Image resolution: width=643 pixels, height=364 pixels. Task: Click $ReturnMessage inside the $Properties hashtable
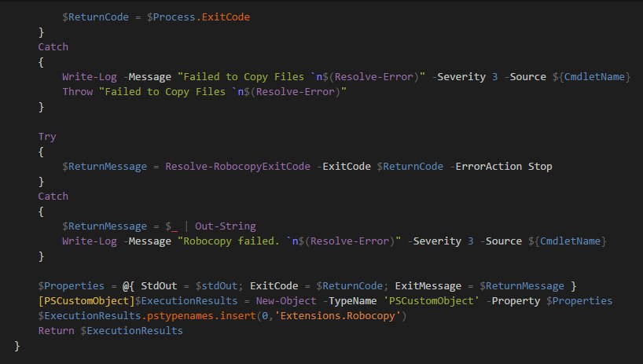pos(522,285)
